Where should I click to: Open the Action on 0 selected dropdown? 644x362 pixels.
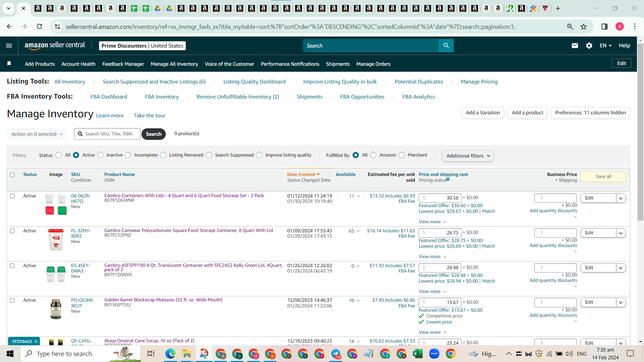[x=37, y=134]
